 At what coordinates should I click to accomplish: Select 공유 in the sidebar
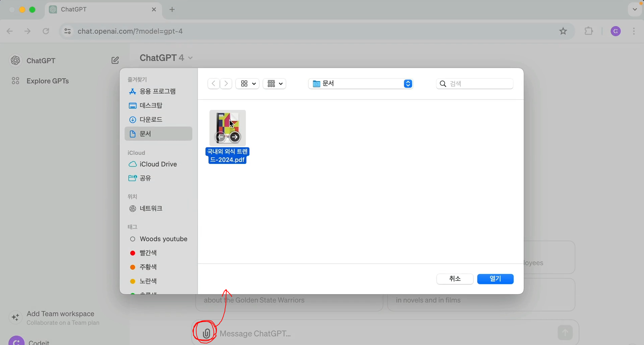[x=158, y=178]
